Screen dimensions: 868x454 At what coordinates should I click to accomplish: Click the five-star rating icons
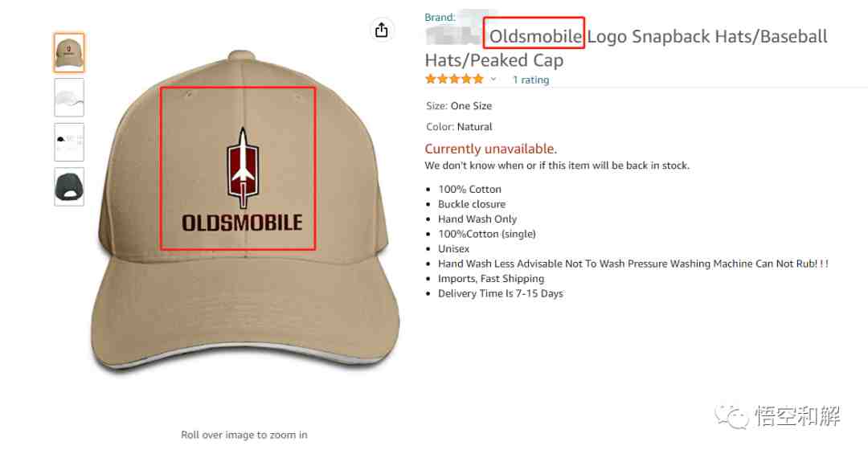point(454,80)
